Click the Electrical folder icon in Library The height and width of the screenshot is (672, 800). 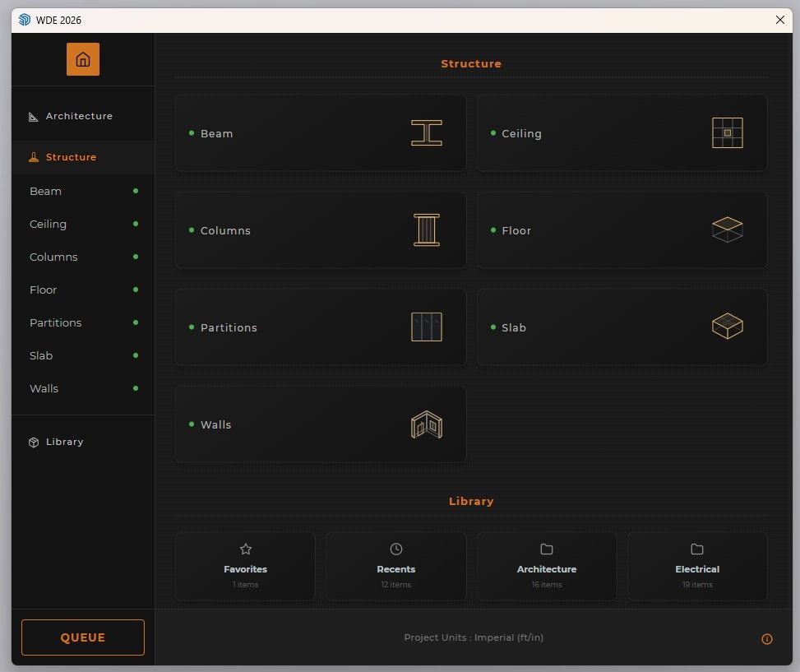coord(697,549)
